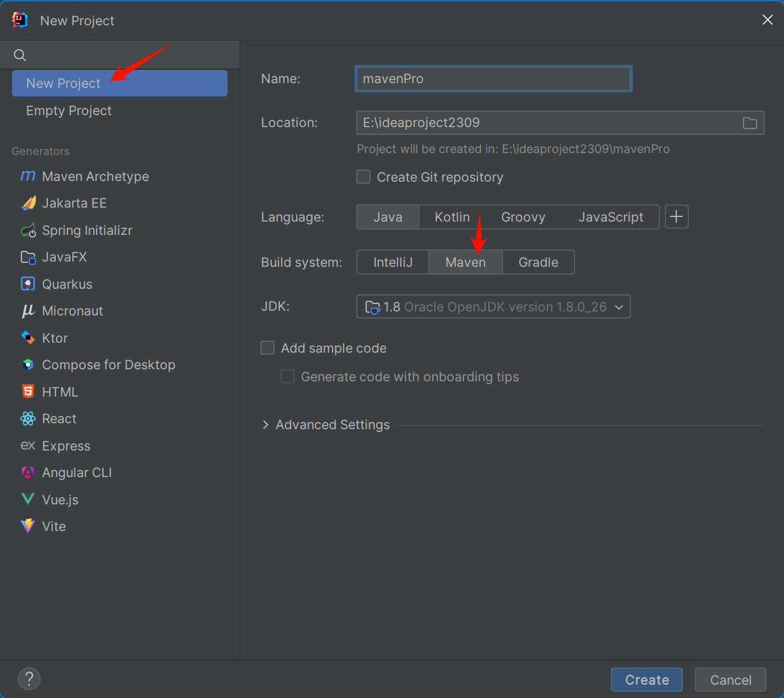Open the JDK version dropdown arrow
The width and height of the screenshot is (784, 698).
click(x=619, y=307)
